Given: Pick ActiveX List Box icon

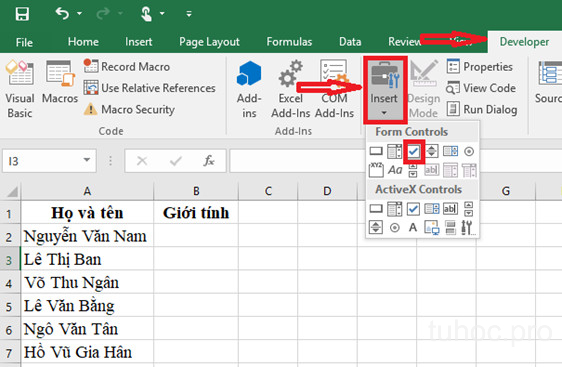Looking at the screenshot, I should coord(432,209).
